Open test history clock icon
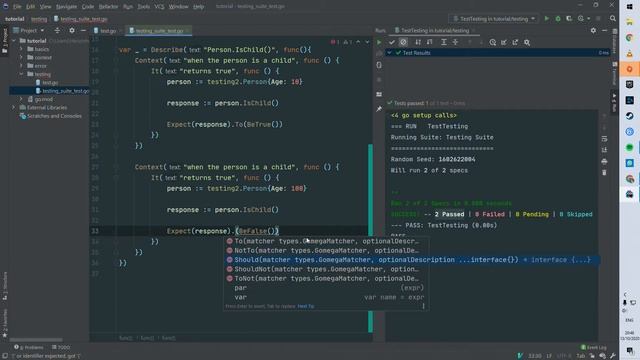The image size is (640, 360). pos(493,42)
